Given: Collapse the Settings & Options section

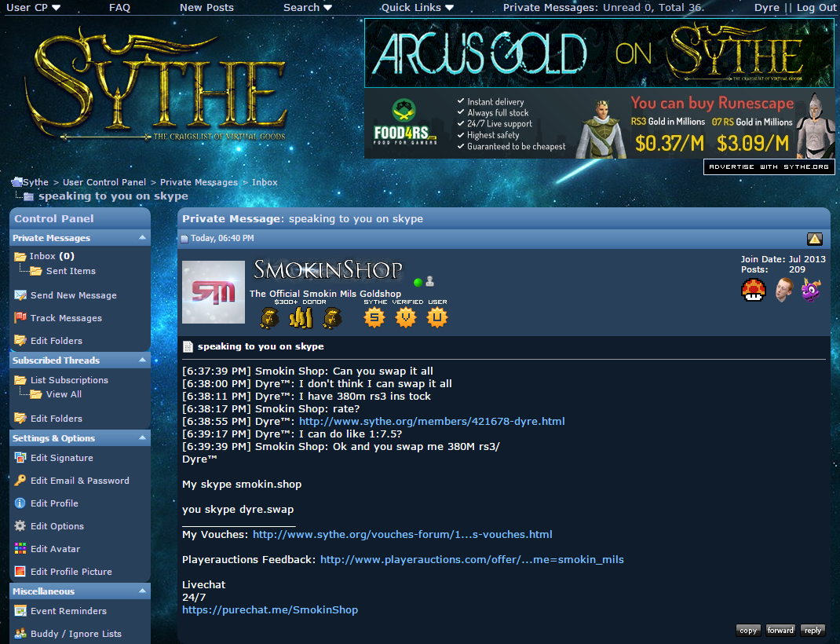Looking at the screenshot, I should coord(143,437).
